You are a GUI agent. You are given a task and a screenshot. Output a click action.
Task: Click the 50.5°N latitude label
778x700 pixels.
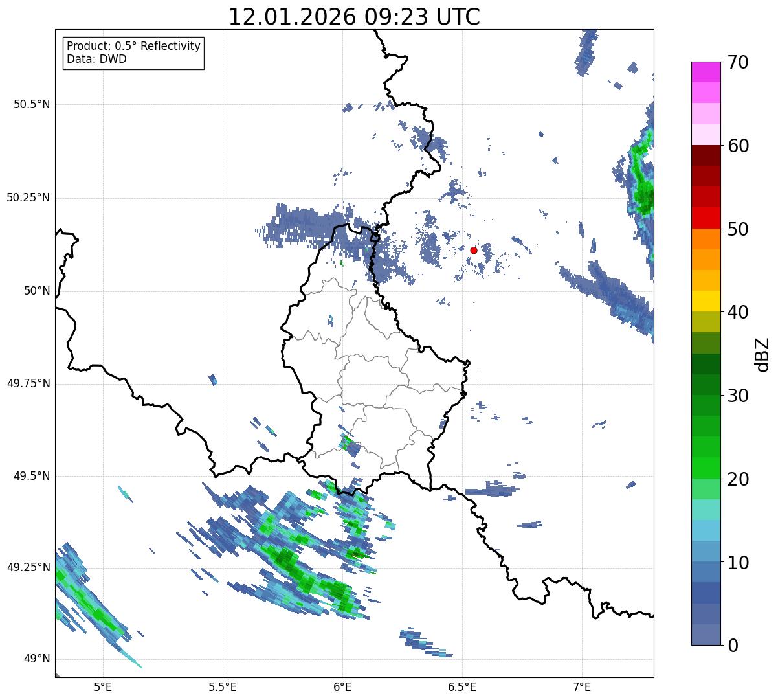pyautogui.click(x=32, y=104)
